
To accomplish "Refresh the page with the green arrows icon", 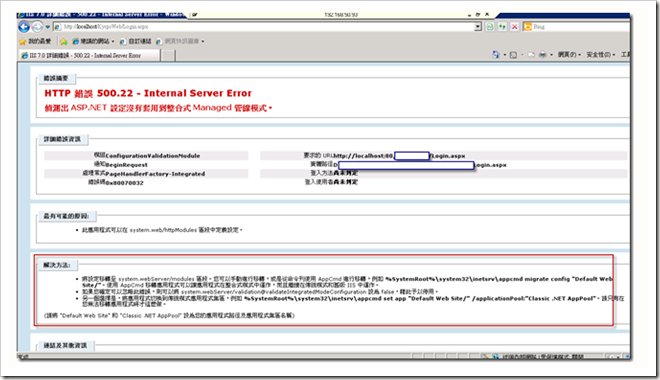I will pyautogui.click(x=502, y=27).
